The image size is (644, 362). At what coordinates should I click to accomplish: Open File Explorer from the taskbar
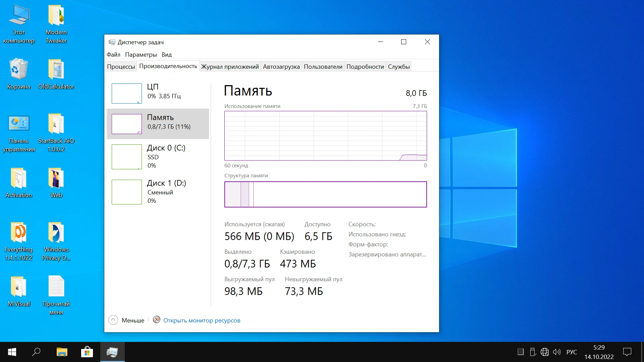(x=62, y=352)
